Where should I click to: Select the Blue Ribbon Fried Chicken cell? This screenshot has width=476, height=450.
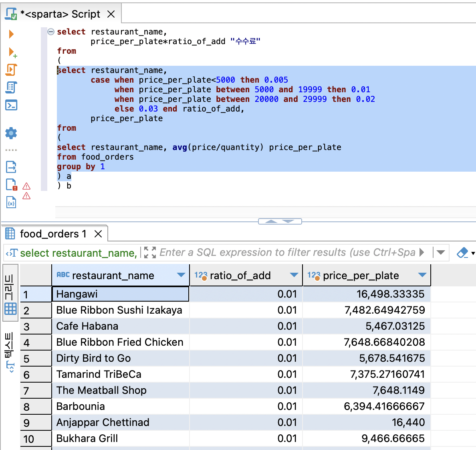(121, 343)
